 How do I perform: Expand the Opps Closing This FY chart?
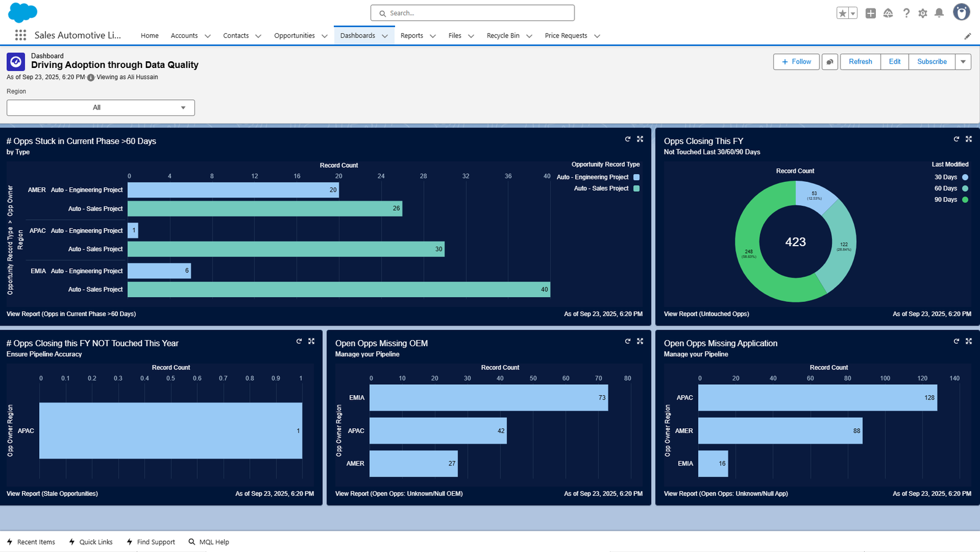[x=968, y=139]
